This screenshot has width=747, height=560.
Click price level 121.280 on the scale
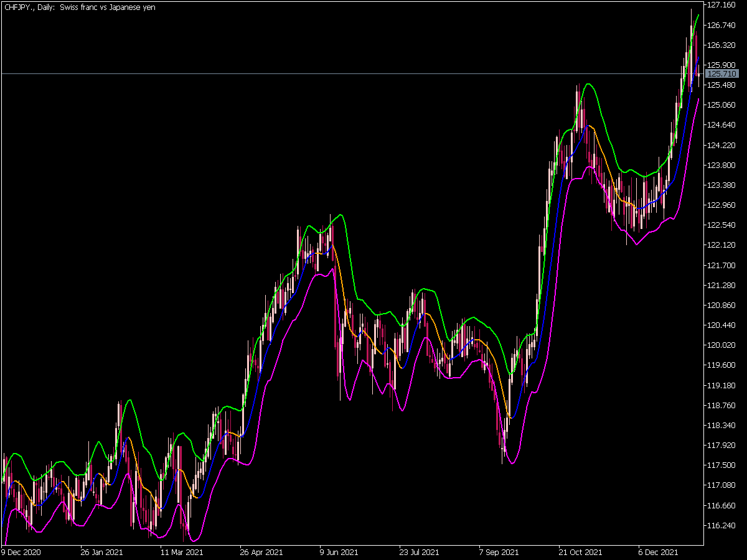[x=722, y=286]
